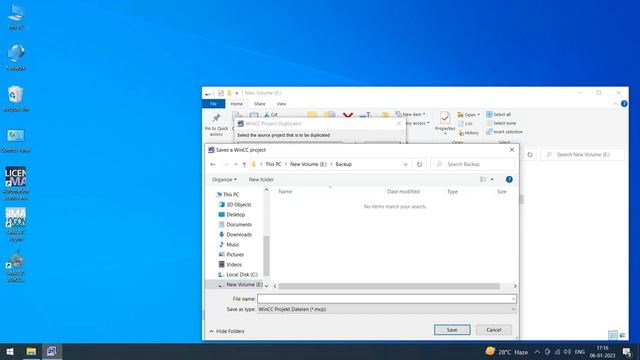
Task: Click Invert selection in the Explorer ribbon
Action: click(x=504, y=132)
